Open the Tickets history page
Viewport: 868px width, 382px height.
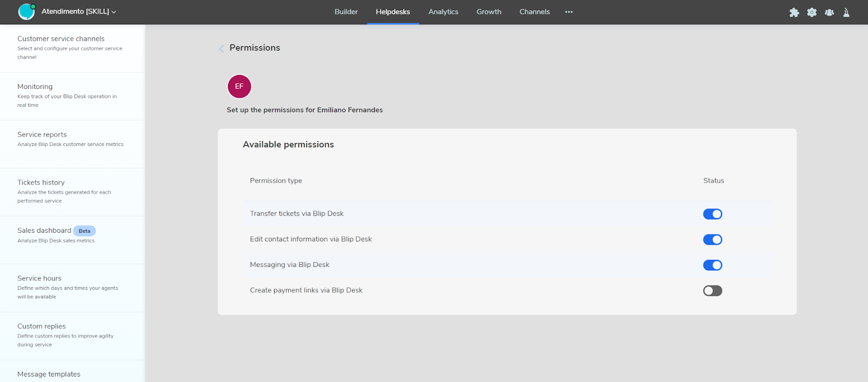point(41,183)
